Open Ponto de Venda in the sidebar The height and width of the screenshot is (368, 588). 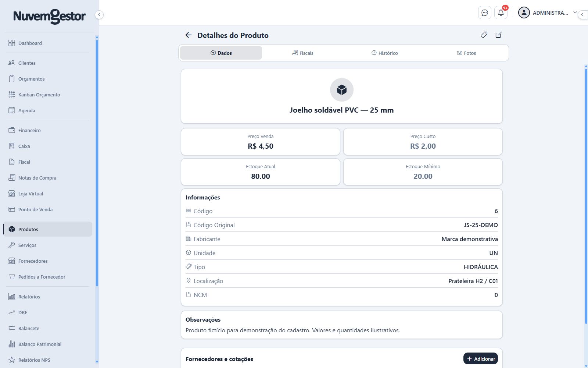coord(47,209)
